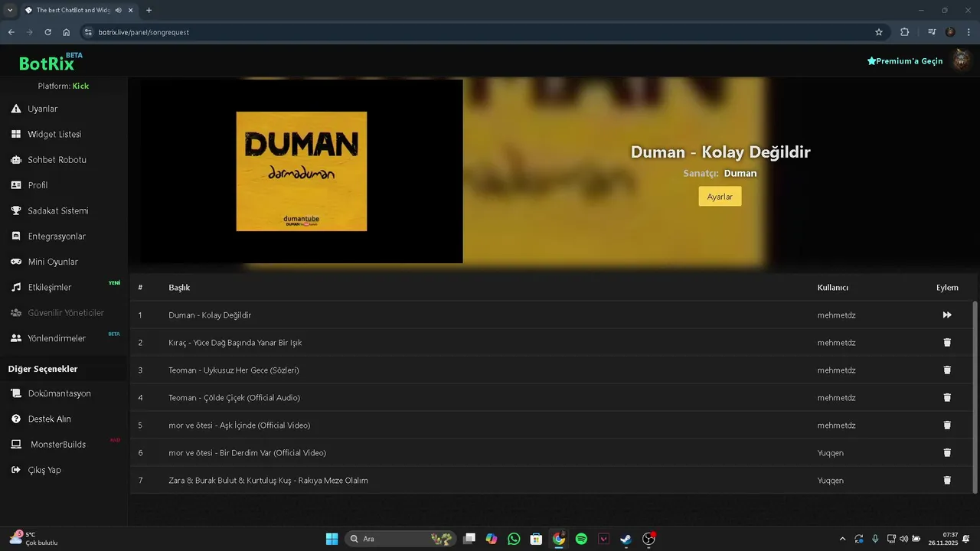
Task: Remove mor ve ötesi - Bir Derdim Var
Action: point(947,453)
